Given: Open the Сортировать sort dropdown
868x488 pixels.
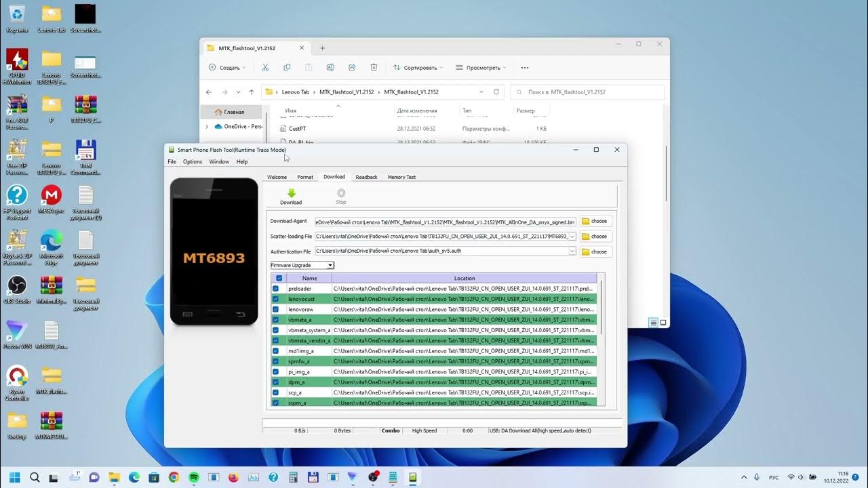Looking at the screenshot, I should click(x=418, y=68).
